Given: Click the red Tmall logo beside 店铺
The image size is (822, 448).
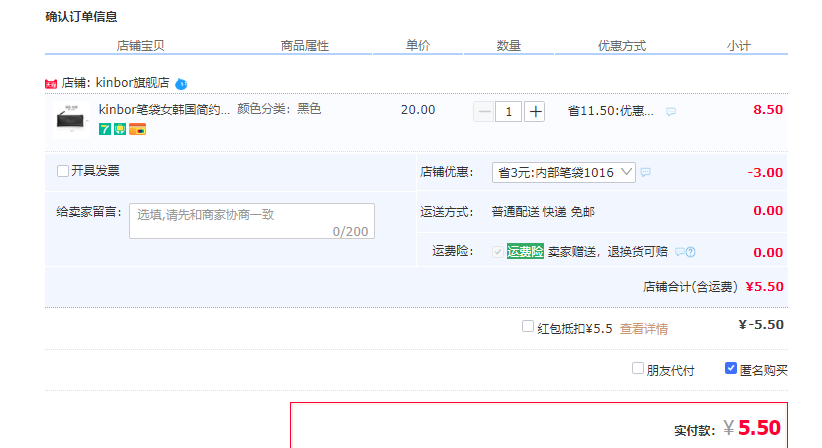Looking at the screenshot, I should coord(51,84).
